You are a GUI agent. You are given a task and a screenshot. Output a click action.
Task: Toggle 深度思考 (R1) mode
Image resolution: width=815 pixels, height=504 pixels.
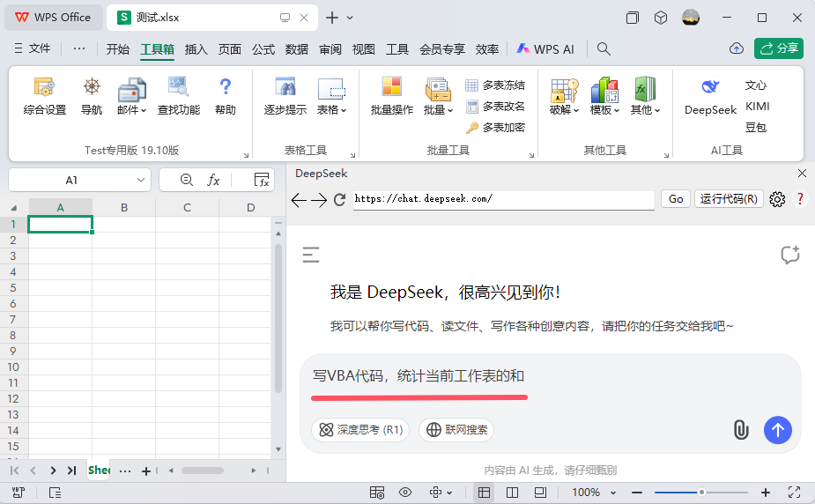360,430
